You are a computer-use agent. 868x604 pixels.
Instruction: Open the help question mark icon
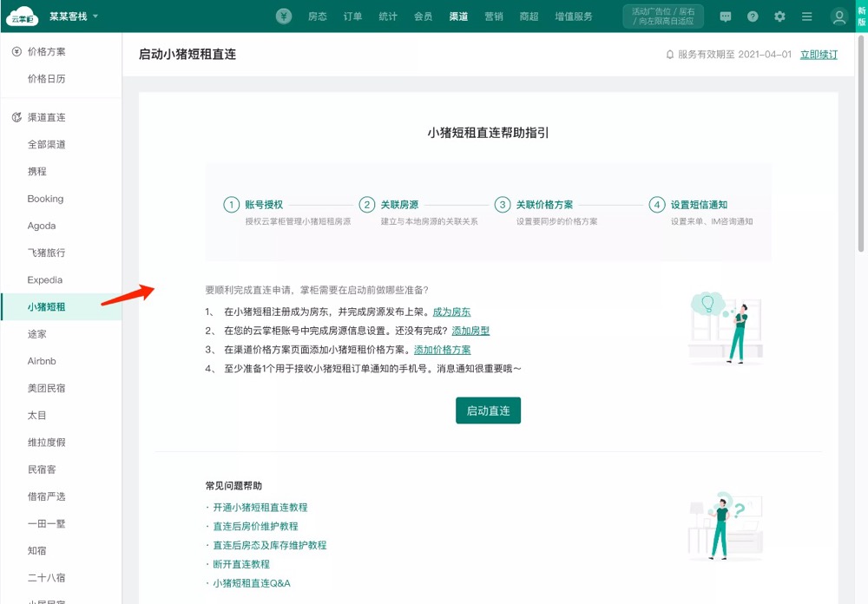(753, 16)
